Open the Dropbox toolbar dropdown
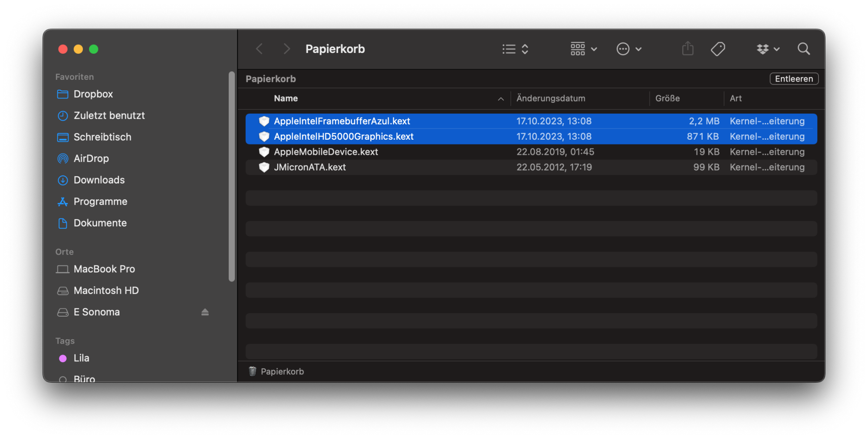The height and width of the screenshot is (439, 868). pyautogui.click(x=767, y=49)
